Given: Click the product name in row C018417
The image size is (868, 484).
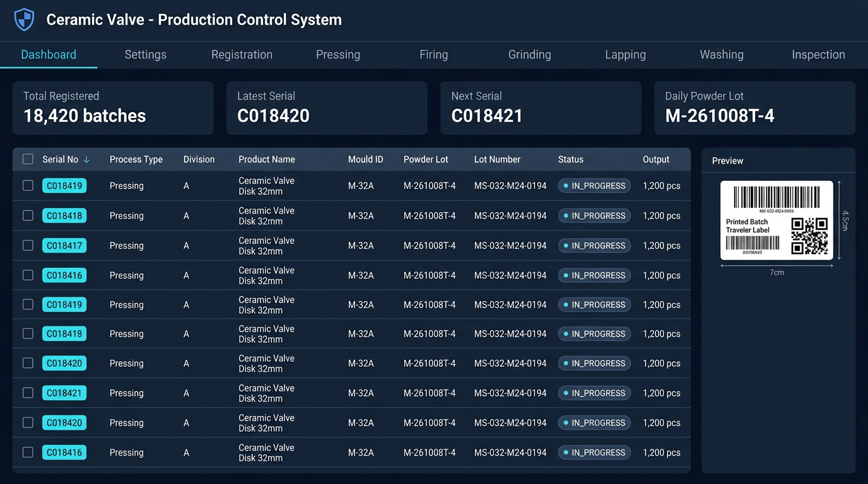Looking at the screenshot, I should click(x=266, y=246).
